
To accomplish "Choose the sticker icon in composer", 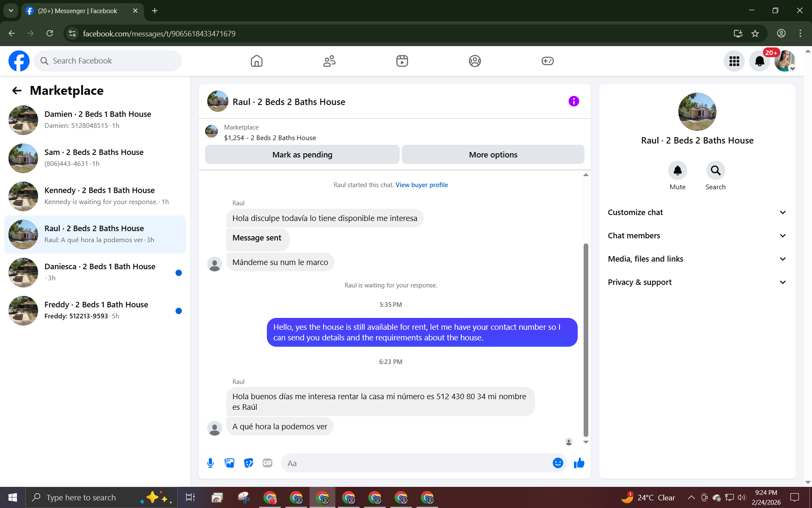I will [248, 463].
